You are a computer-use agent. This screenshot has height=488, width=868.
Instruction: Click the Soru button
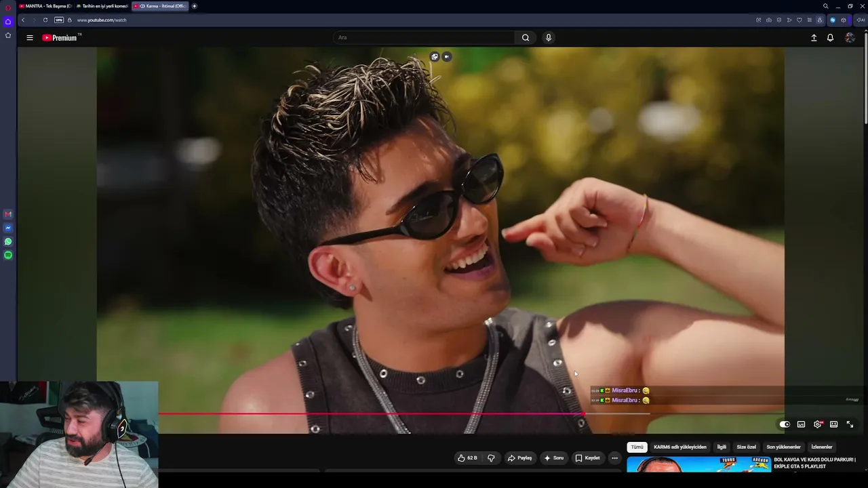click(x=553, y=458)
